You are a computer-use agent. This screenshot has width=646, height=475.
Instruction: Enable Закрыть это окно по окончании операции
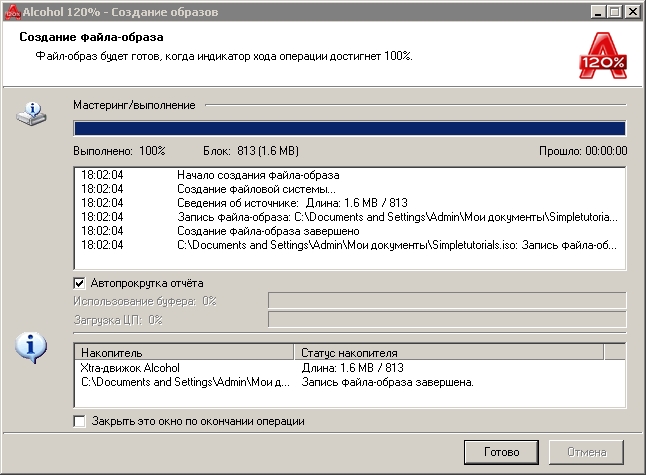[x=79, y=421]
